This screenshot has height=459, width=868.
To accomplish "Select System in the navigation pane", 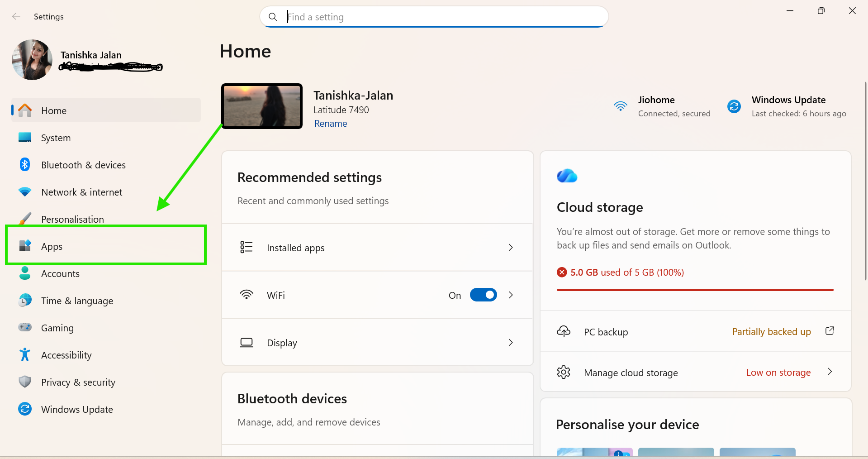I will tap(106, 138).
